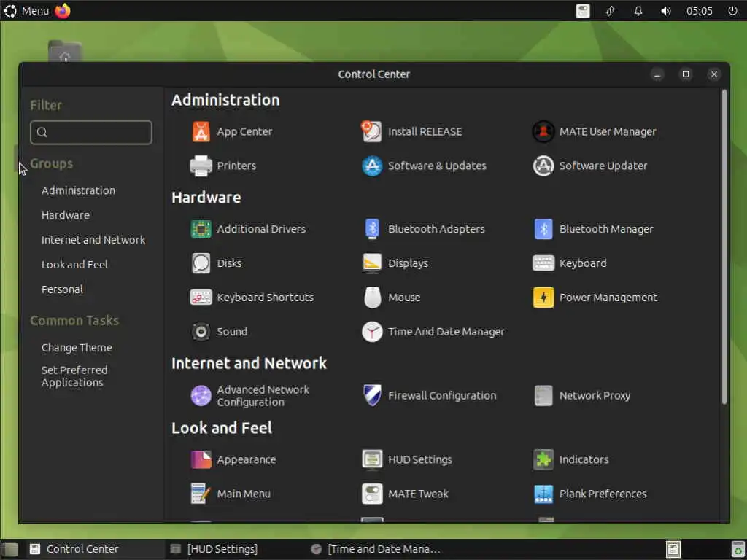Open Plank Preferences icon
This screenshot has width=747, height=560.
click(x=543, y=494)
